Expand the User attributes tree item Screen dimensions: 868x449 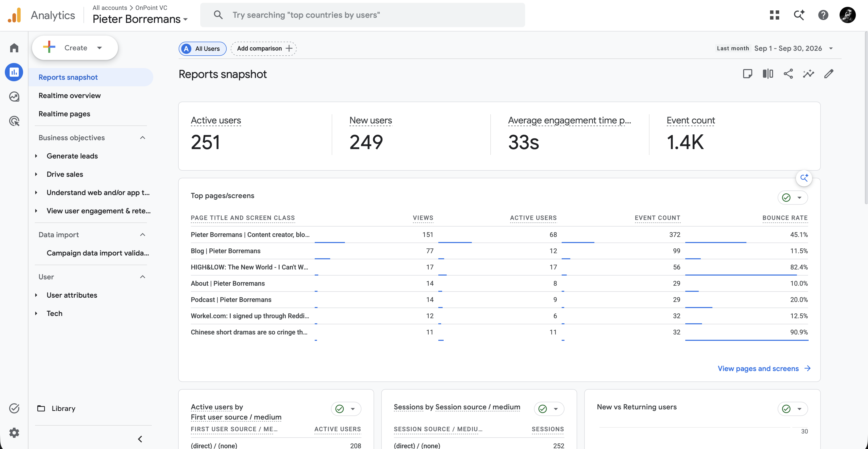36,295
